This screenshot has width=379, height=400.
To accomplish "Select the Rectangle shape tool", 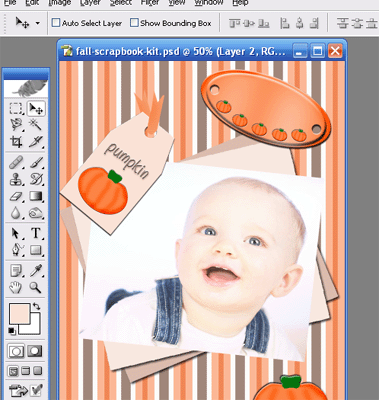I will coord(36,250).
